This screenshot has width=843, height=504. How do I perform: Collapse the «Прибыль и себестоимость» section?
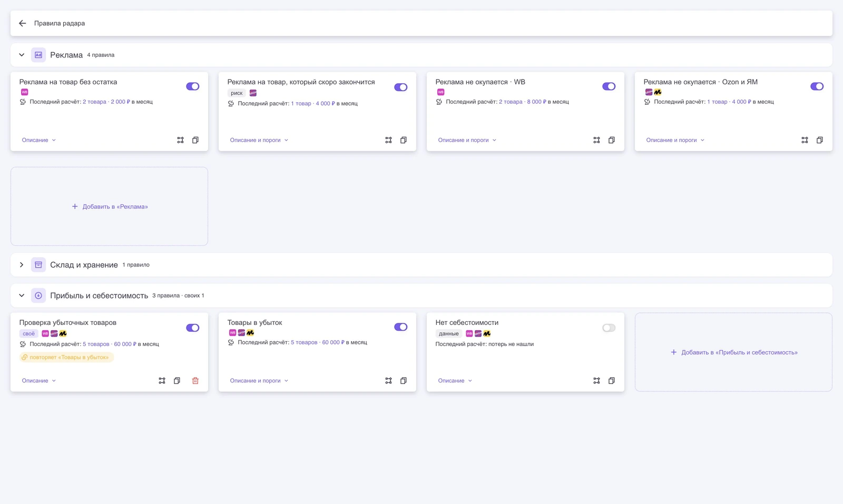click(x=22, y=295)
